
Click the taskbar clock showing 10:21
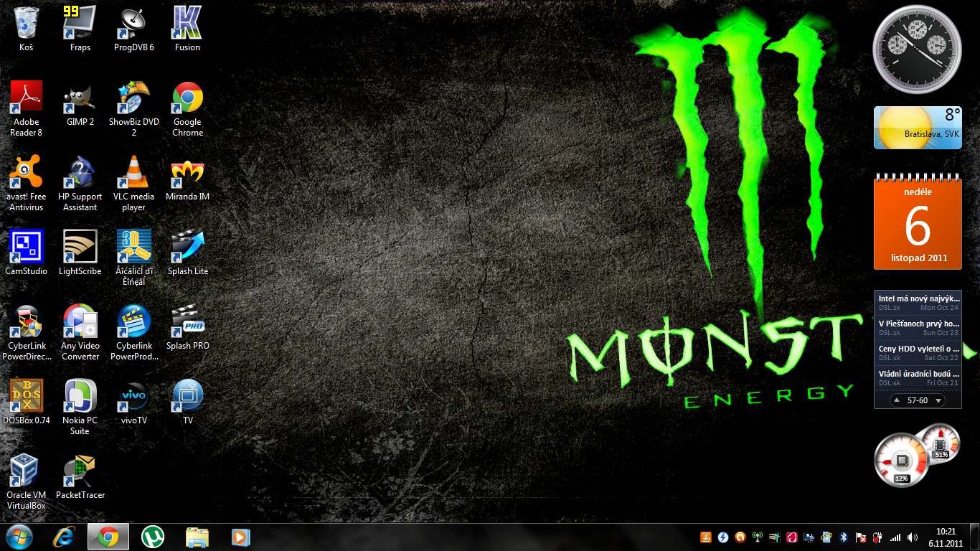coord(946,537)
